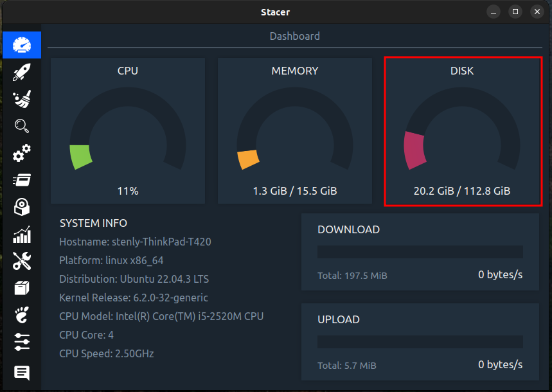Click the CPU Model: Intel(R) Core(TM) line
The height and width of the screenshot is (392, 552).
point(161,317)
